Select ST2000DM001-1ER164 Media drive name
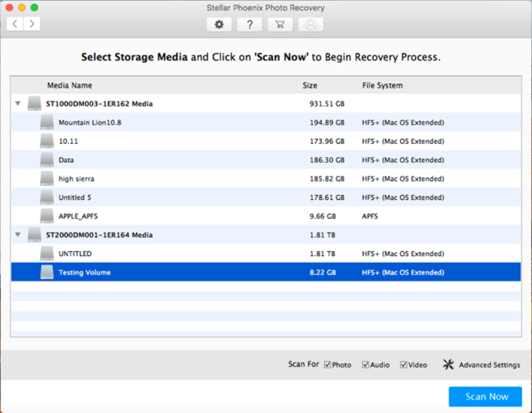 pos(99,235)
